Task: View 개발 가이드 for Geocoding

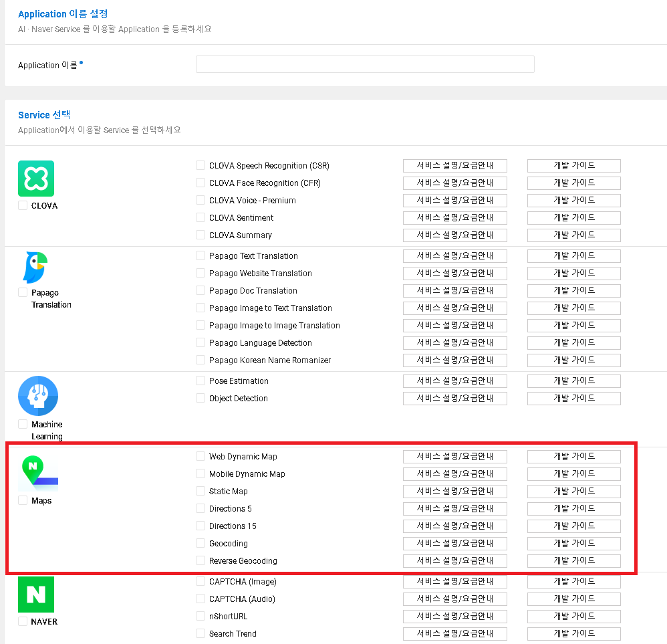Action: 574,544
